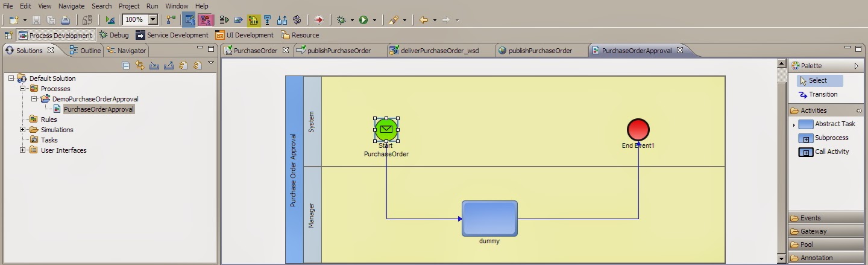Open the zoom percentage 100% combo box

click(x=140, y=20)
